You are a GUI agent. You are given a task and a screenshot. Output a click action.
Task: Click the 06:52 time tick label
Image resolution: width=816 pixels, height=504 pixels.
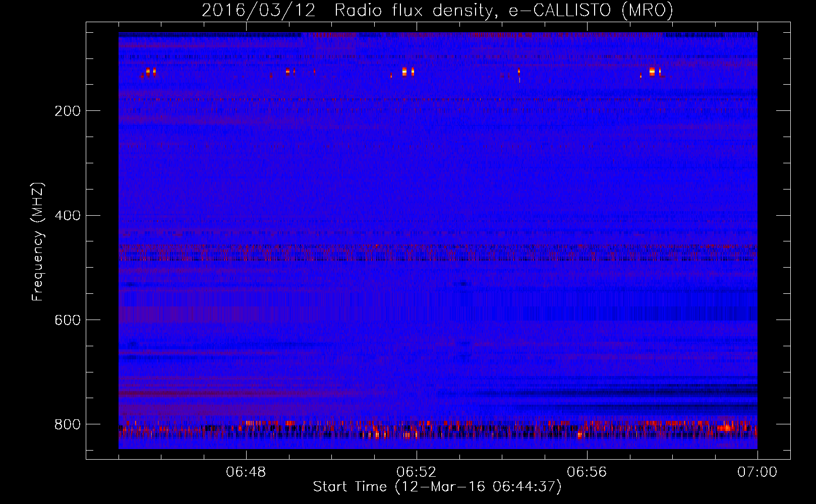click(x=417, y=472)
